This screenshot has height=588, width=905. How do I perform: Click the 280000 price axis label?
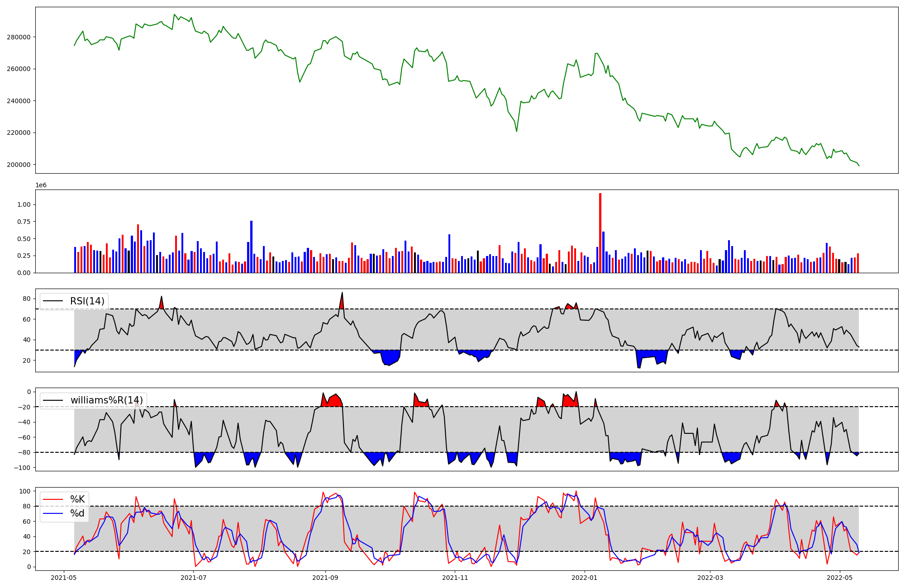[x=19, y=37]
